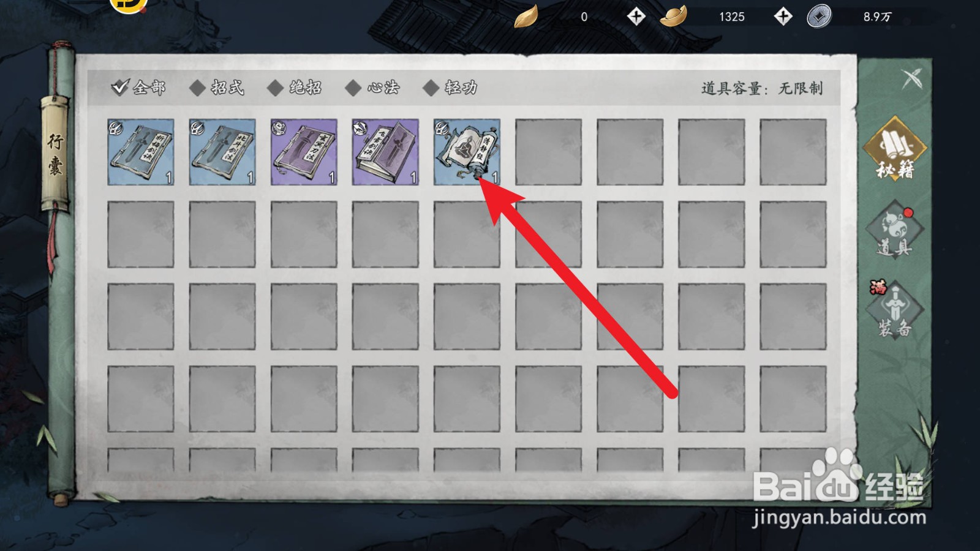Select the 清静经 meditation scroll
Image resolution: width=980 pixels, height=551 pixels.
pyautogui.click(x=467, y=152)
